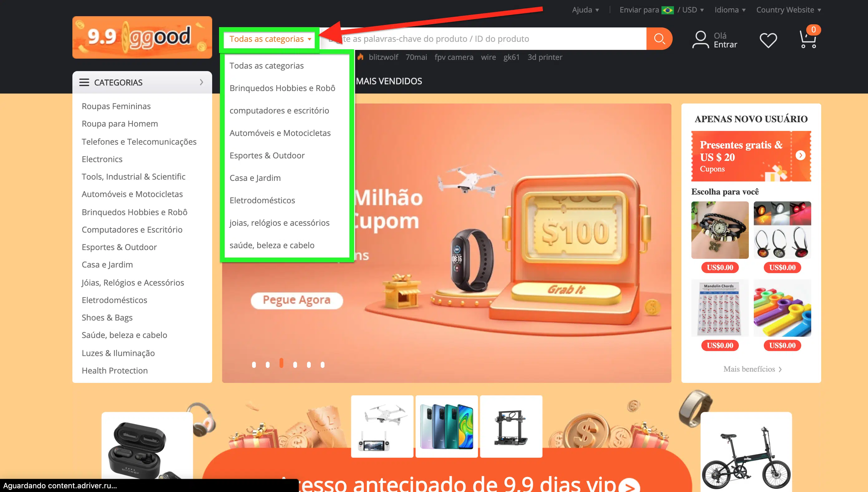Image resolution: width=868 pixels, height=492 pixels.
Task: Open Shoes & Bags category
Action: (x=107, y=318)
